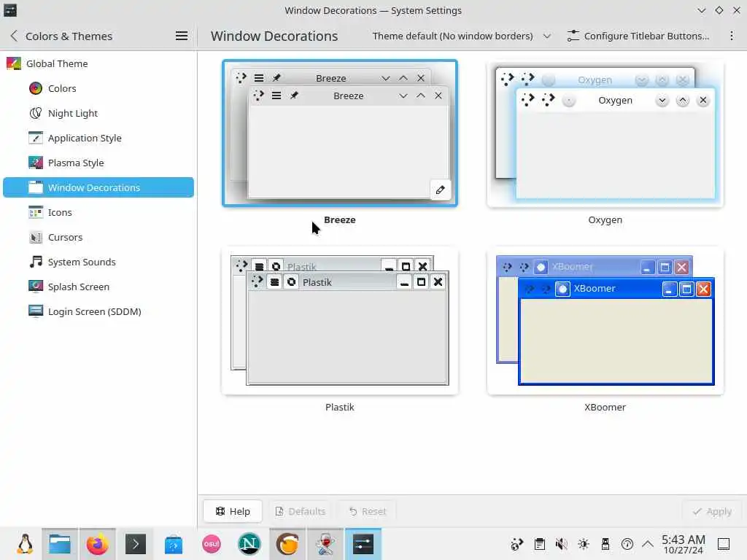Viewport: 747px width, 560px height.
Task: Select Window Decorations in sidebar
Action: [x=99, y=187]
